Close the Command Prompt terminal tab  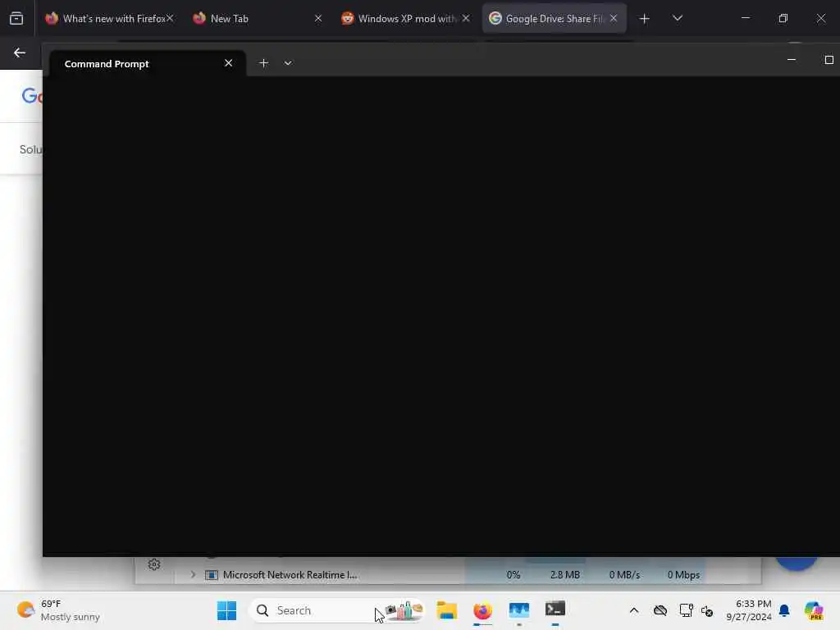coord(229,63)
